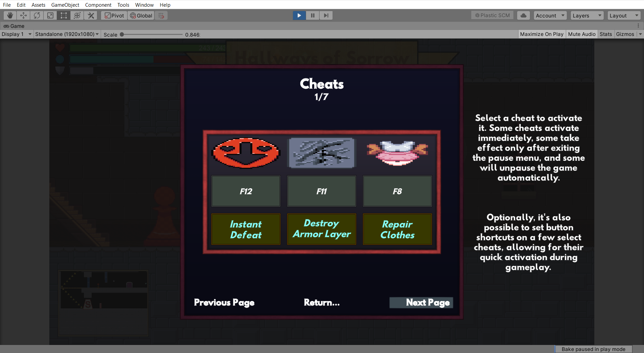The height and width of the screenshot is (353, 644).
Task: Open the Account dropdown
Action: (550, 15)
